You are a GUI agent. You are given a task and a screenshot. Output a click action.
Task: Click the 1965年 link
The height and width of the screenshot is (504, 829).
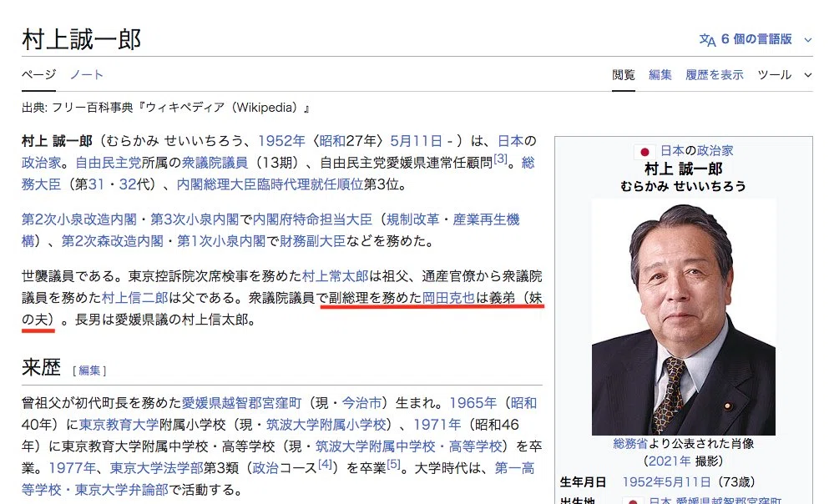[473, 403]
